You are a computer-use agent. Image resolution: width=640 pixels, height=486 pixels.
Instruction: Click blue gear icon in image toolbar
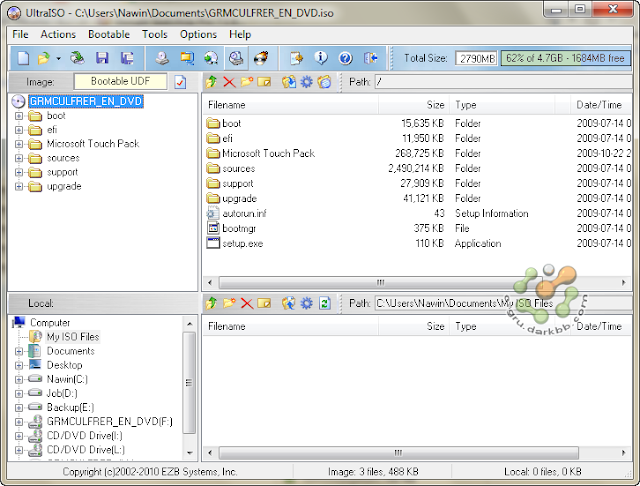coord(307,82)
